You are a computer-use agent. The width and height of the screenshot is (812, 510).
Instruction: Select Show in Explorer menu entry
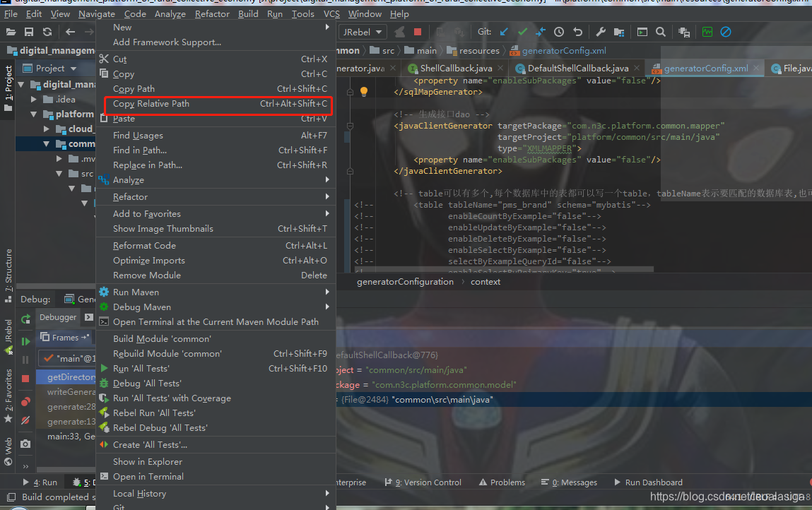(216, 461)
